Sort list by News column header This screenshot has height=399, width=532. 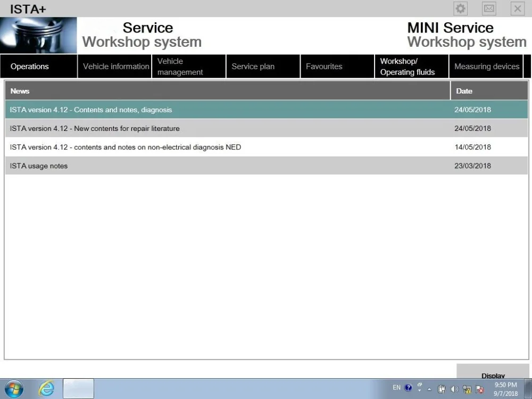tap(228, 90)
